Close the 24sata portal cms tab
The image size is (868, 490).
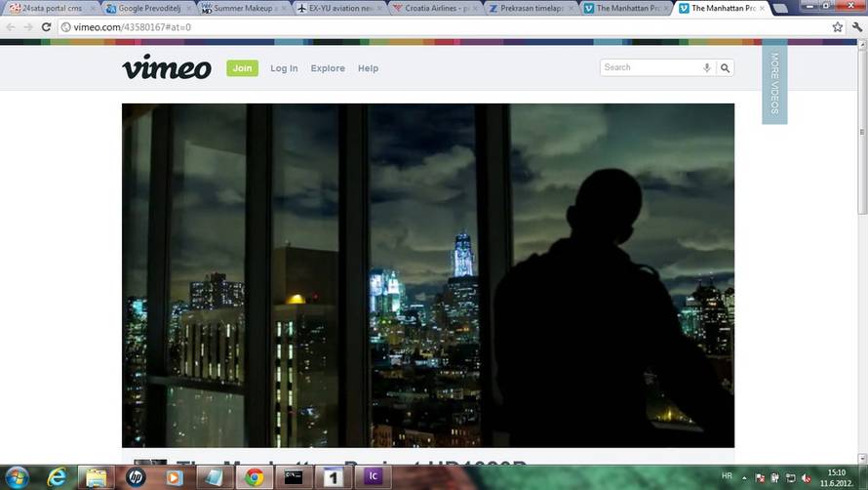click(x=92, y=9)
